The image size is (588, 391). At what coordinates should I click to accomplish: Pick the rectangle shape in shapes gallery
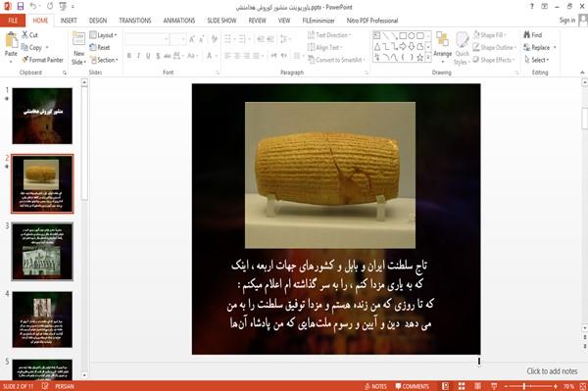tap(403, 36)
